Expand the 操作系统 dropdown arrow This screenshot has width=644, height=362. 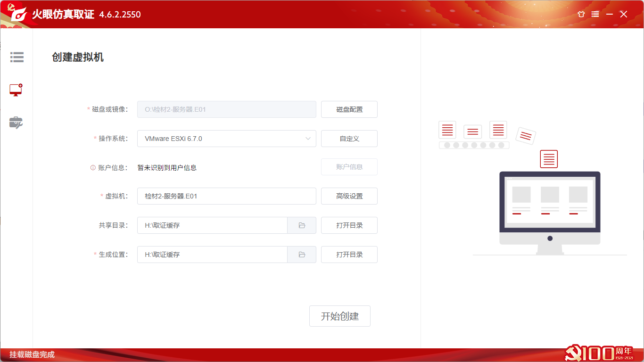[x=308, y=139]
